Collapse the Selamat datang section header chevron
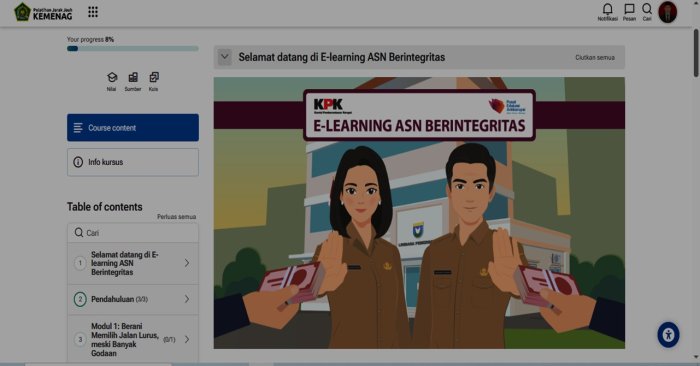Image resolution: width=700 pixels, height=366 pixels. coord(225,57)
